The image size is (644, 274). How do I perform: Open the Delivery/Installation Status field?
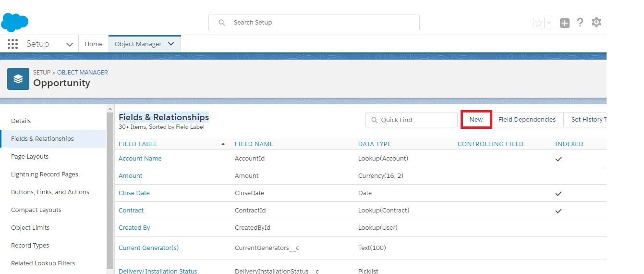click(158, 271)
